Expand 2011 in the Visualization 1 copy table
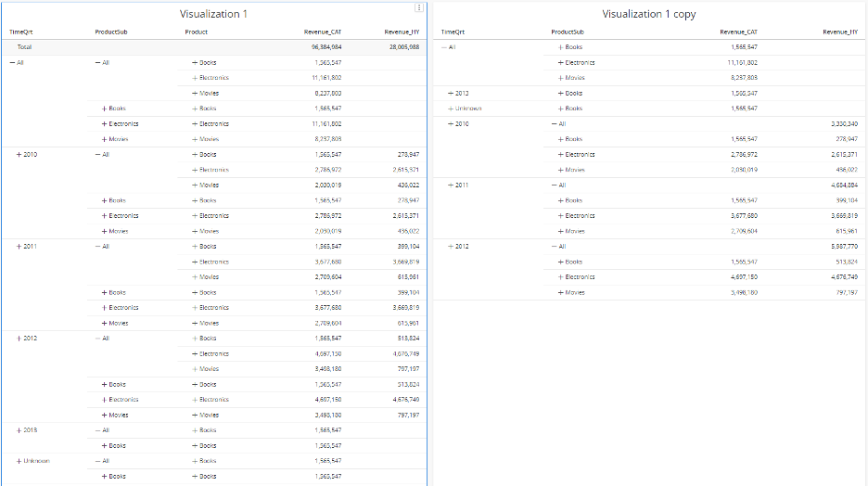This screenshot has height=486, width=868. pyautogui.click(x=451, y=185)
